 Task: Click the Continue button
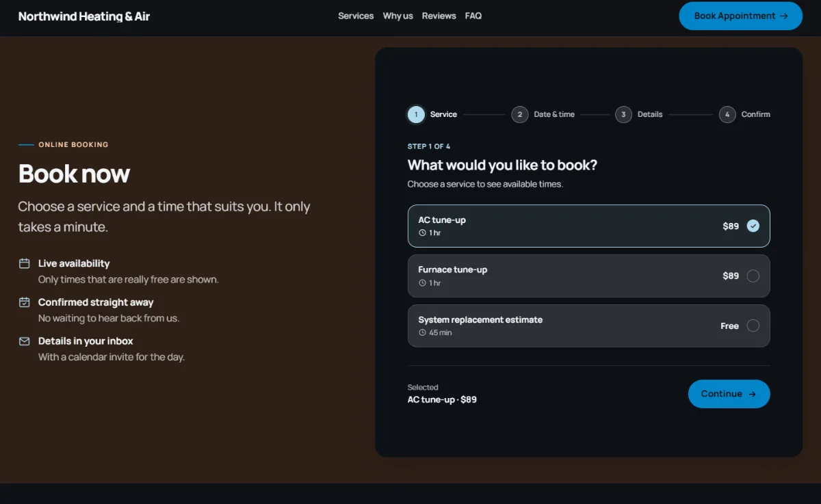(729, 394)
